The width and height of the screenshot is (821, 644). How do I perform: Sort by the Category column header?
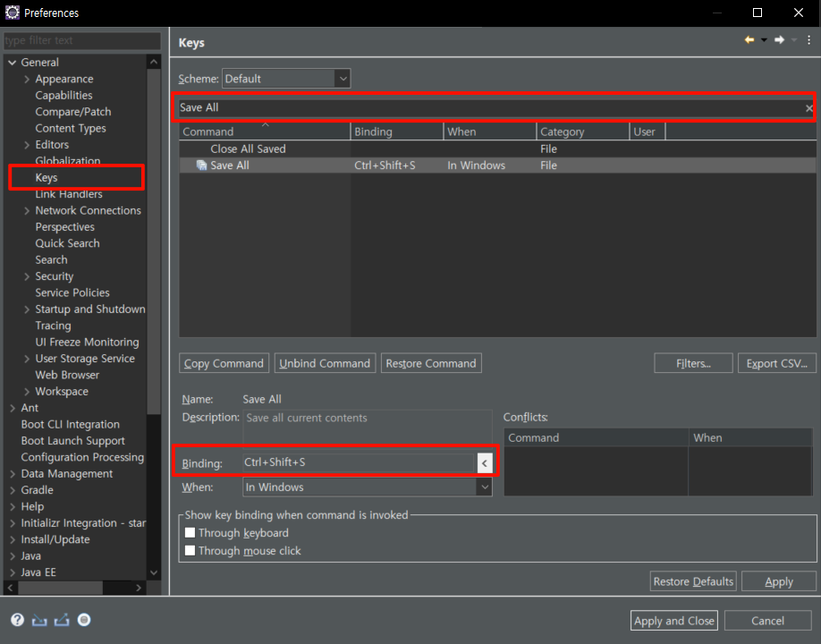(583, 131)
